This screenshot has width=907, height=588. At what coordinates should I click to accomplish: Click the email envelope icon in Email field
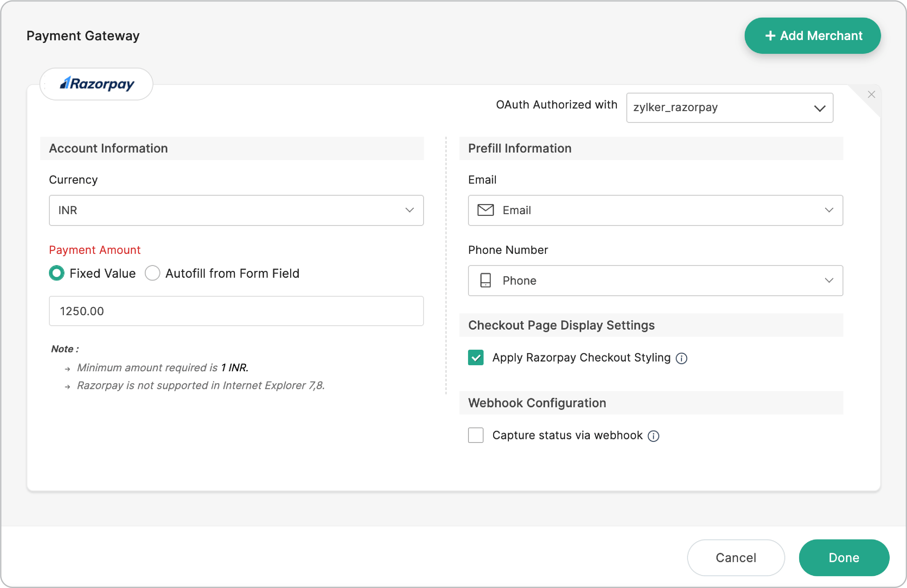click(x=486, y=210)
